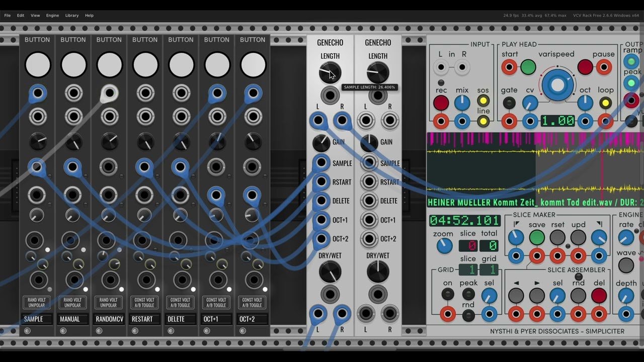Click the Slice Assembler next slice button
The height and width of the screenshot is (362, 644).
[537, 296]
